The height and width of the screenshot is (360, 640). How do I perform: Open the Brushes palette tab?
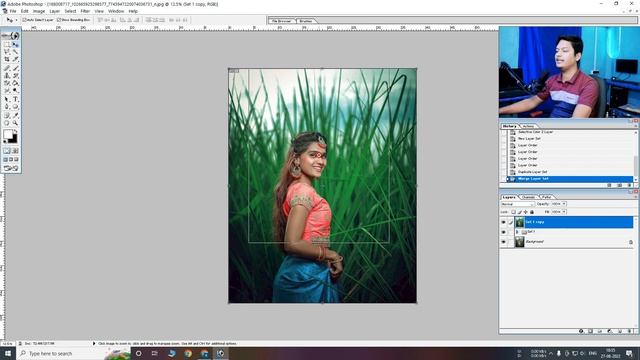pyautogui.click(x=306, y=20)
